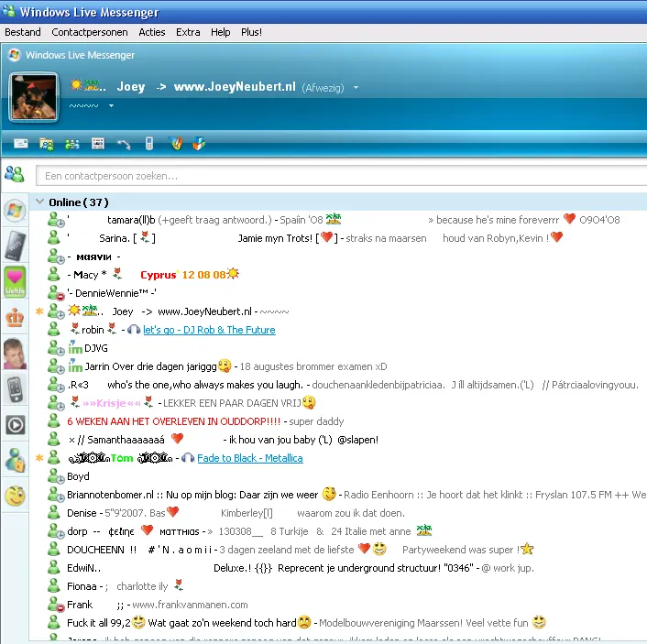
Task: Click the away status icon beside Boyd
Action: (x=56, y=476)
